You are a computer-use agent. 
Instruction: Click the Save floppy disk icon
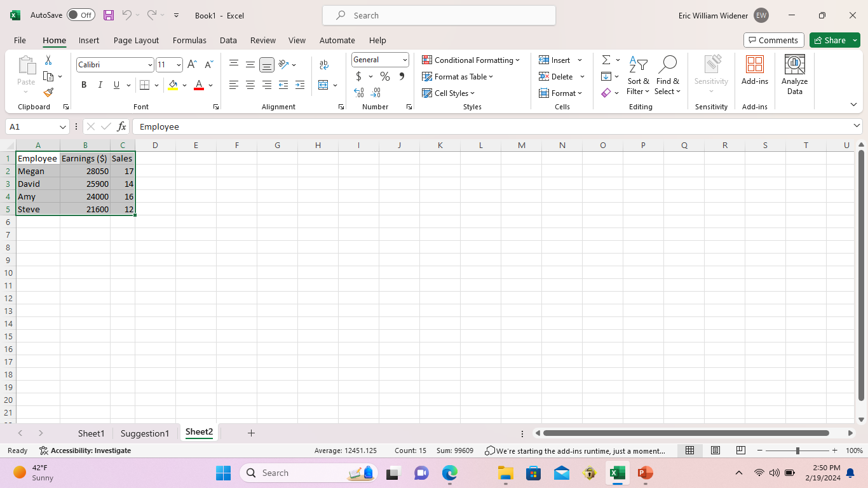(x=109, y=15)
